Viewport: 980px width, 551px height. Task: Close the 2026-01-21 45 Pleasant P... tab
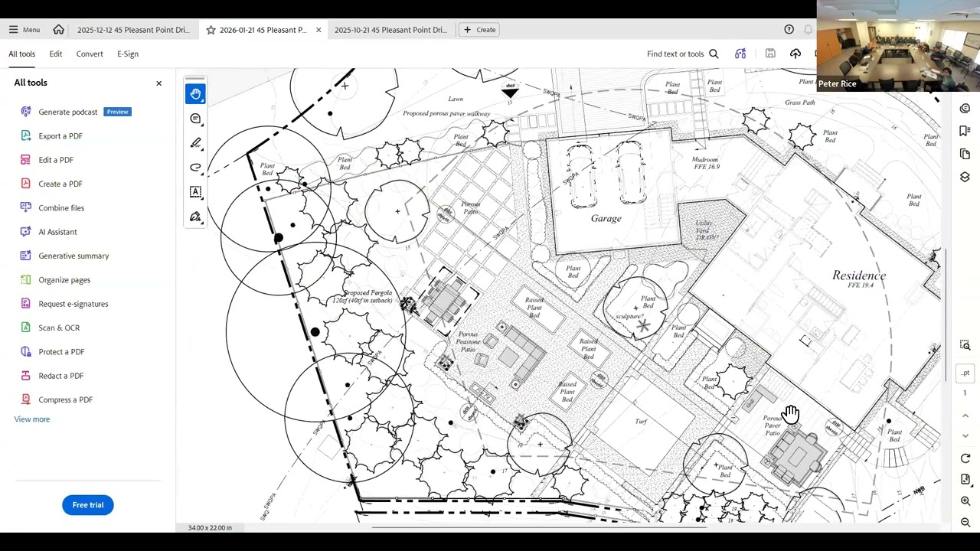pyautogui.click(x=318, y=30)
